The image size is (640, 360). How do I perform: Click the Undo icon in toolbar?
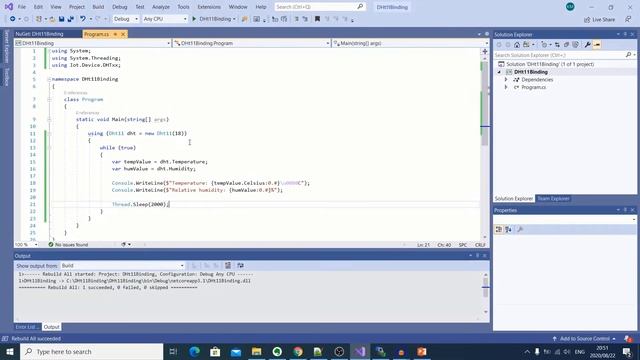tap(83, 19)
